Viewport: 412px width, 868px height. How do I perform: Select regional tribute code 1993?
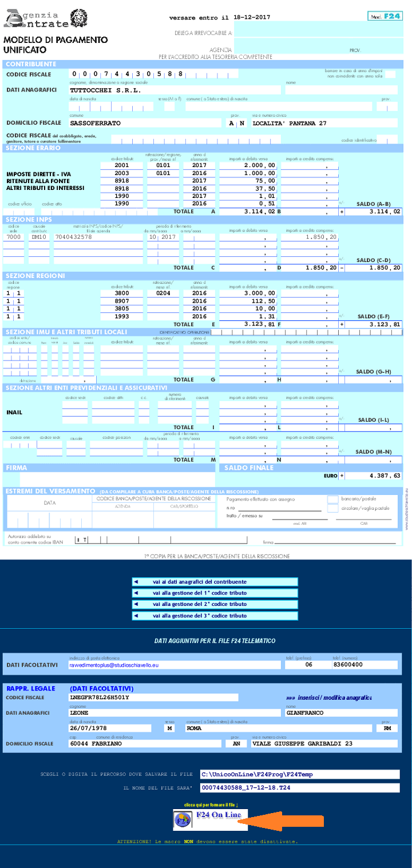(122, 316)
